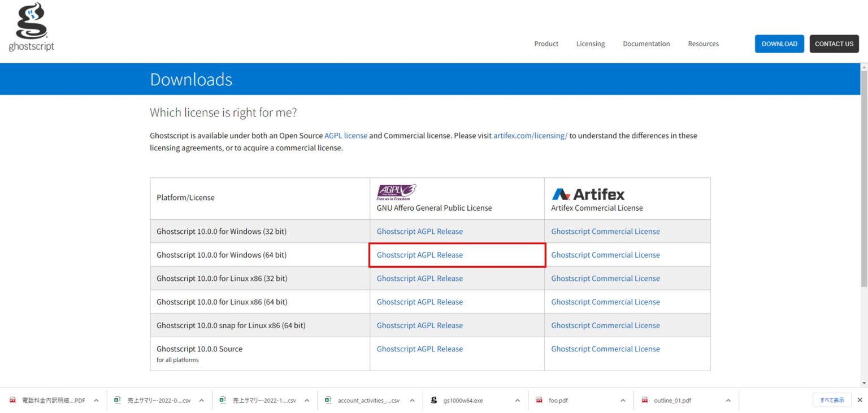Screen dimensions: 868x413
Task: Expand options arrow for foo.pdf download
Action: pyautogui.click(x=623, y=401)
